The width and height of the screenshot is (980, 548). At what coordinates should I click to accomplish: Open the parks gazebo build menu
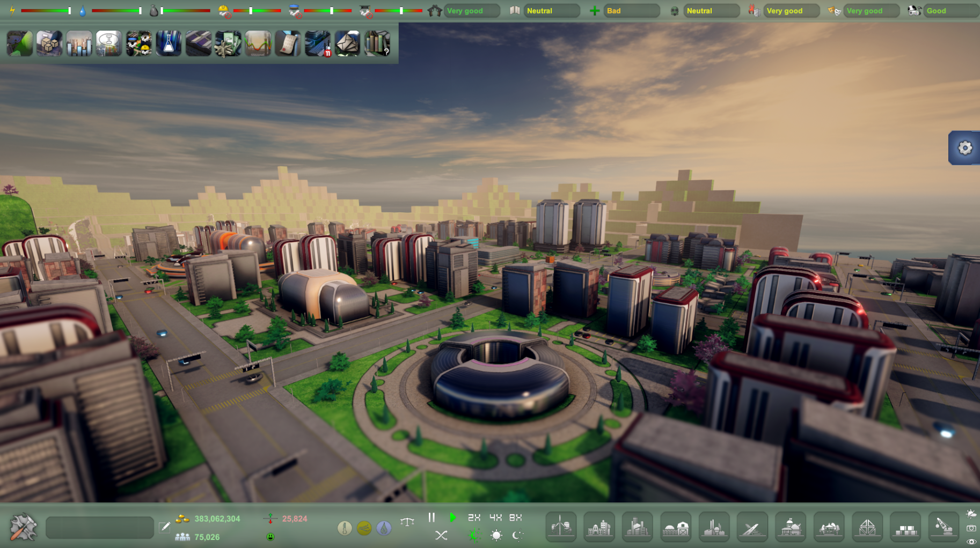pyautogui.click(x=829, y=527)
